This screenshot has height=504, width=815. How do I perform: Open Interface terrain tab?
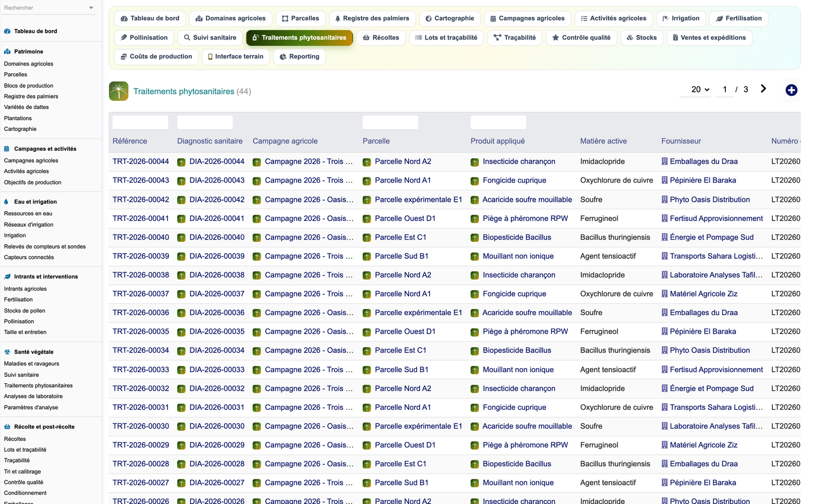pyautogui.click(x=236, y=56)
